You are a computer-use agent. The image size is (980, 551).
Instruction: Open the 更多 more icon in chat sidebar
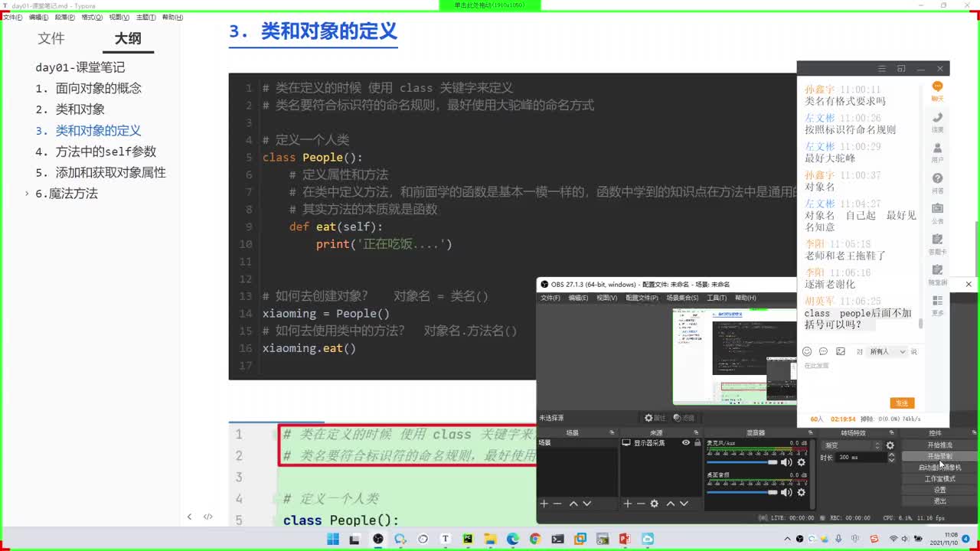pyautogui.click(x=937, y=305)
